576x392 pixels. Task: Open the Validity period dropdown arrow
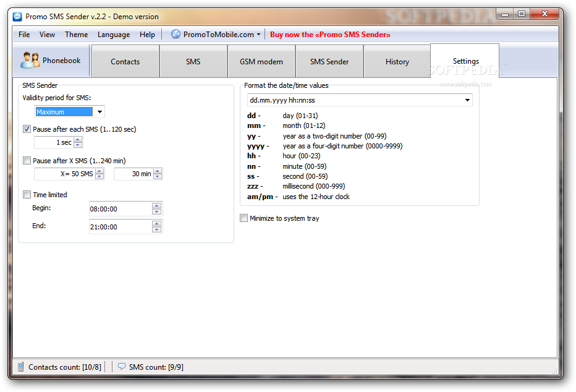click(x=100, y=112)
